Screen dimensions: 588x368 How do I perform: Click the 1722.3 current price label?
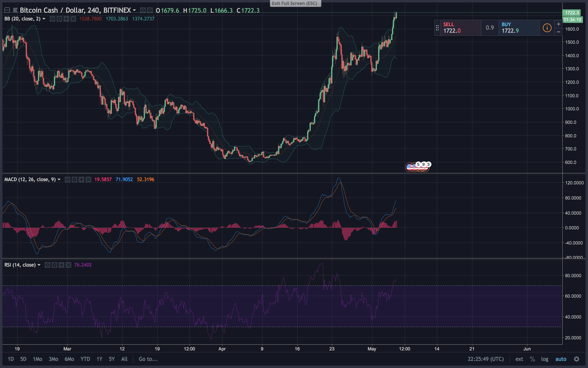pos(572,13)
